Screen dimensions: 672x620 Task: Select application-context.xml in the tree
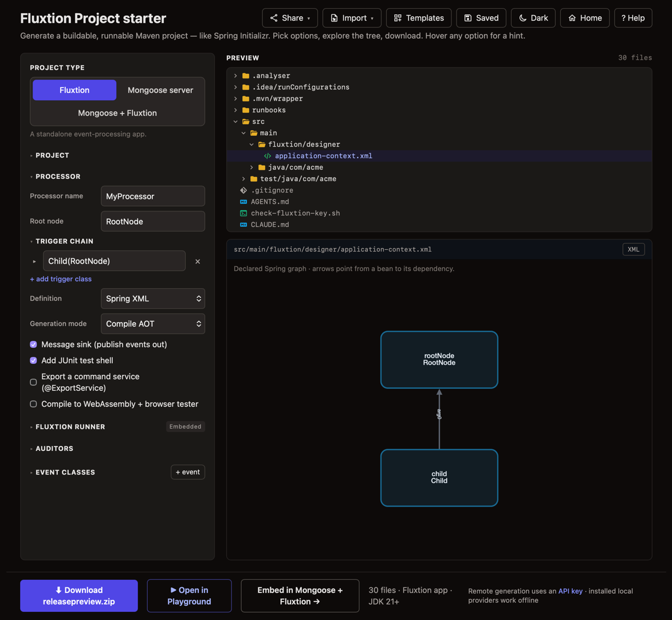[439, 156]
